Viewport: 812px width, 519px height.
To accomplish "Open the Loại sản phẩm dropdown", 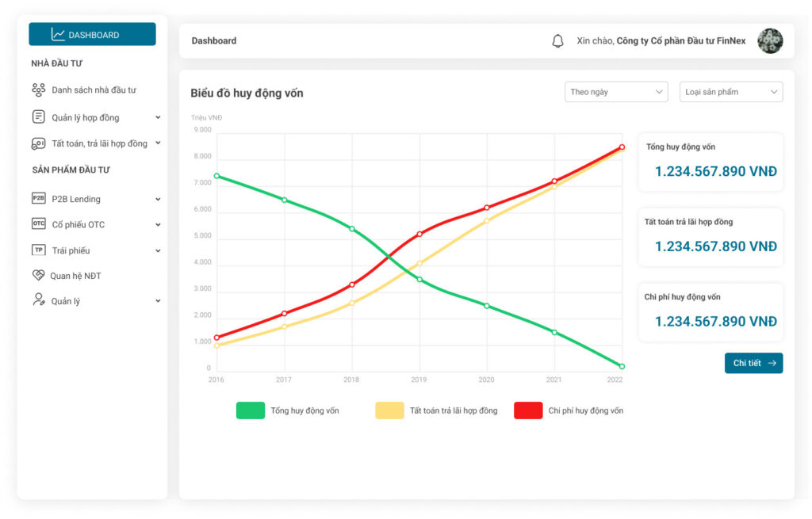I will pyautogui.click(x=730, y=92).
